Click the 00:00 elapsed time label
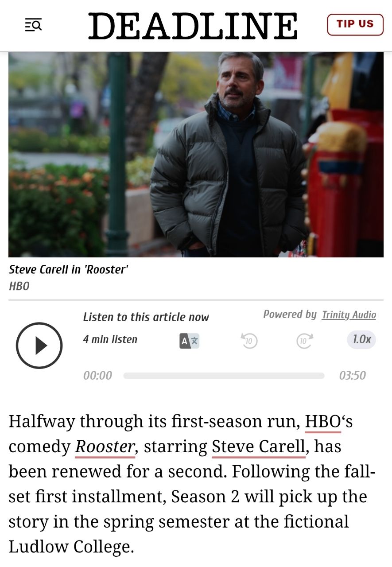 click(x=97, y=376)
